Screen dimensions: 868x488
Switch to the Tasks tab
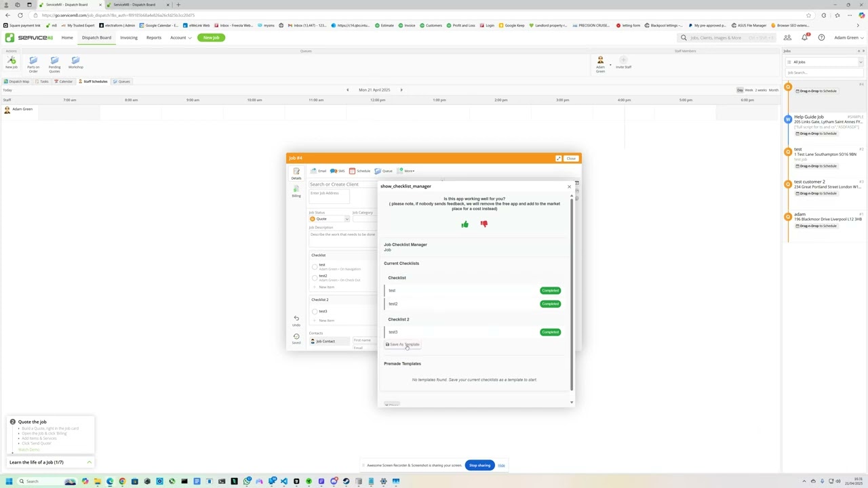[42, 81]
